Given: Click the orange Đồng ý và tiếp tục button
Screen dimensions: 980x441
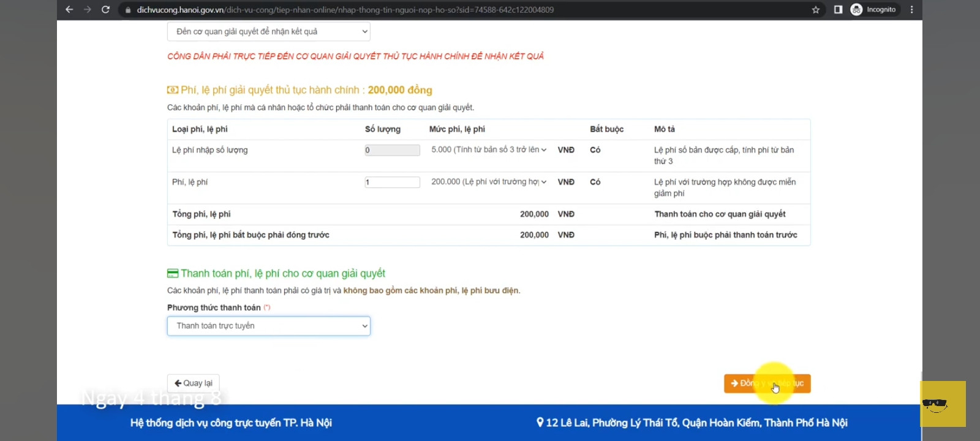Looking at the screenshot, I should tap(767, 383).
